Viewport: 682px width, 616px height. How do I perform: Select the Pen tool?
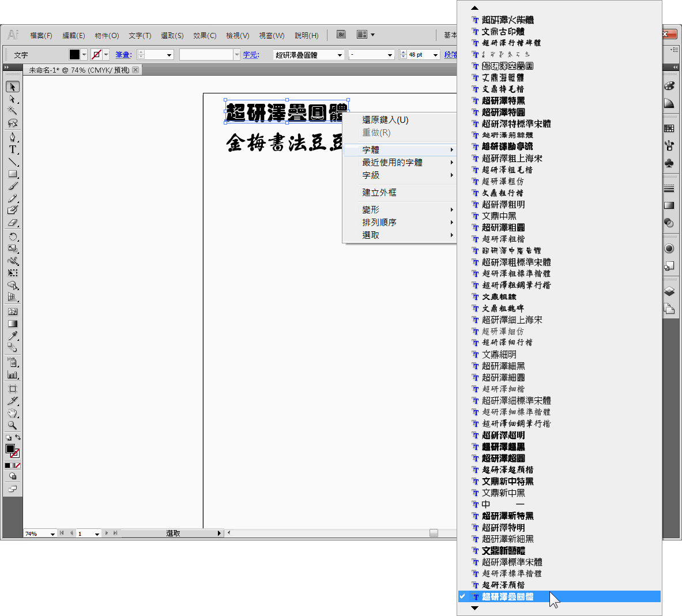coord(12,137)
